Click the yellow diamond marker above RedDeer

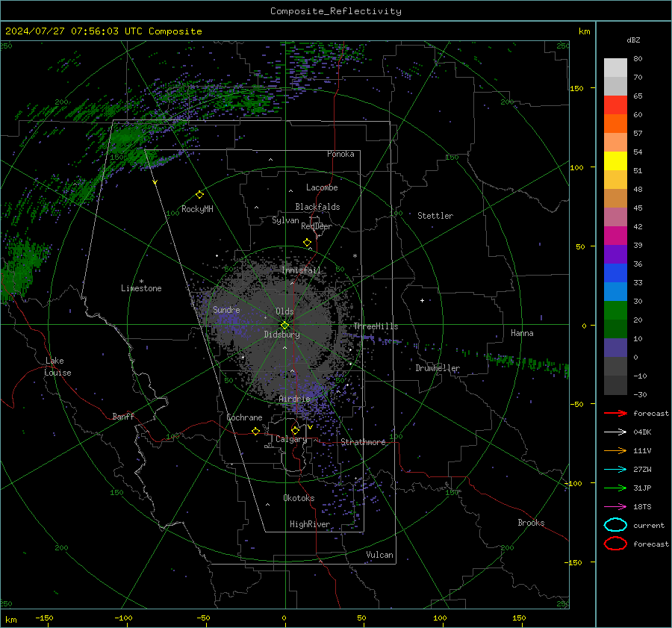pyautogui.click(x=308, y=243)
